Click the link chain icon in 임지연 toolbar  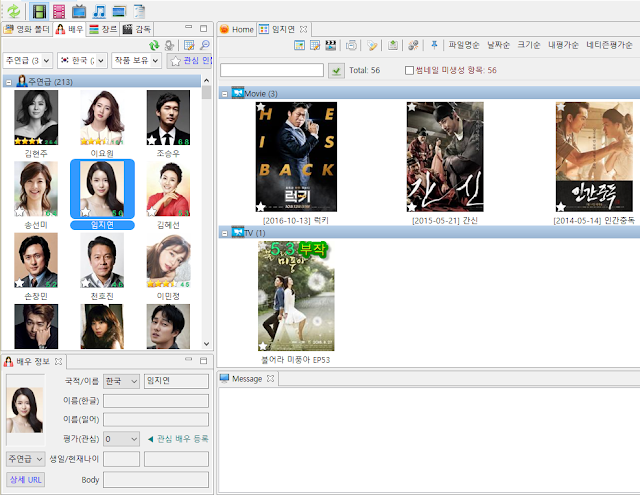tap(413, 45)
